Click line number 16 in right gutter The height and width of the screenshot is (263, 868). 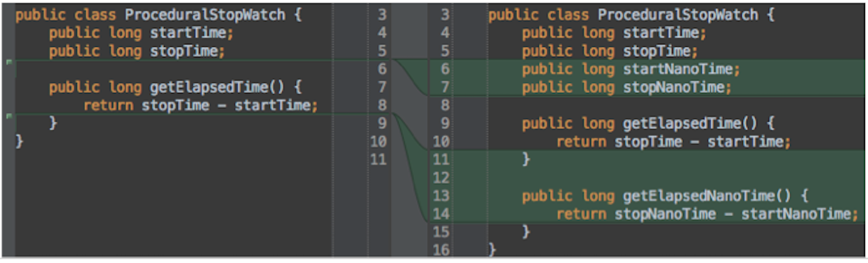(x=441, y=250)
